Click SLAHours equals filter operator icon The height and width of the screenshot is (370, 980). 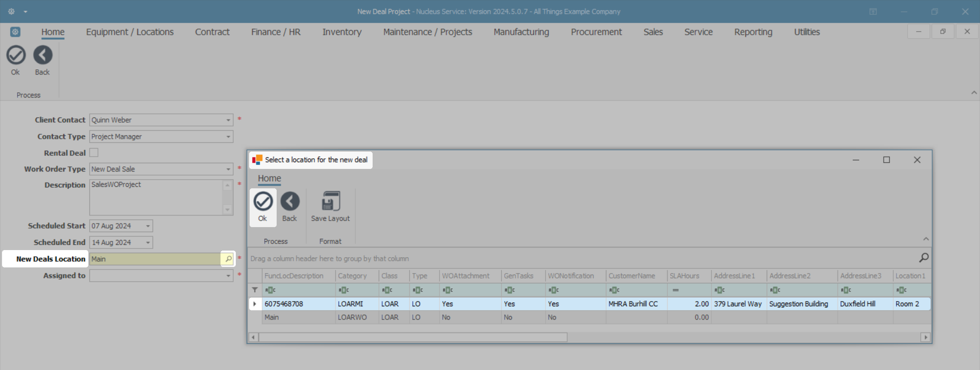[x=675, y=290]
